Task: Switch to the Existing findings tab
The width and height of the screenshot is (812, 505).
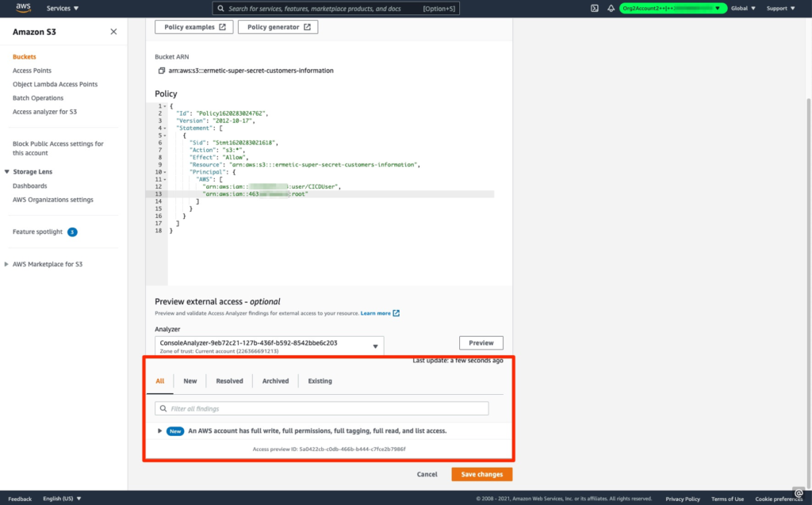Action: click(x=320, y=381)
